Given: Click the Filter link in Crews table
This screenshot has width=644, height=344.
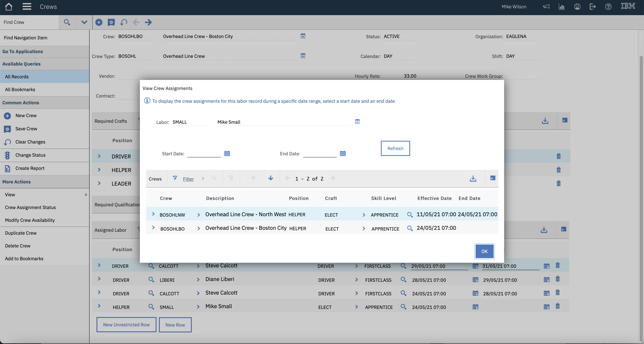Looking at the screenshot, I should (188, 179).
